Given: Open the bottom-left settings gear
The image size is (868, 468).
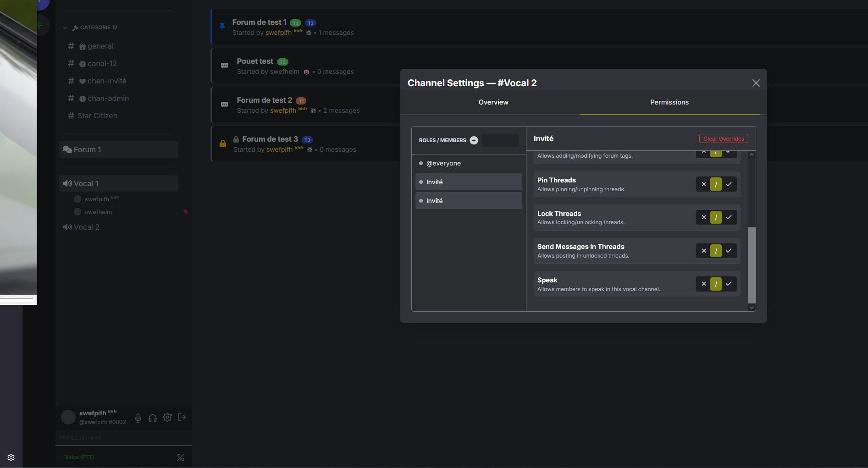Looking at the screenshot, I should [11, 457].
